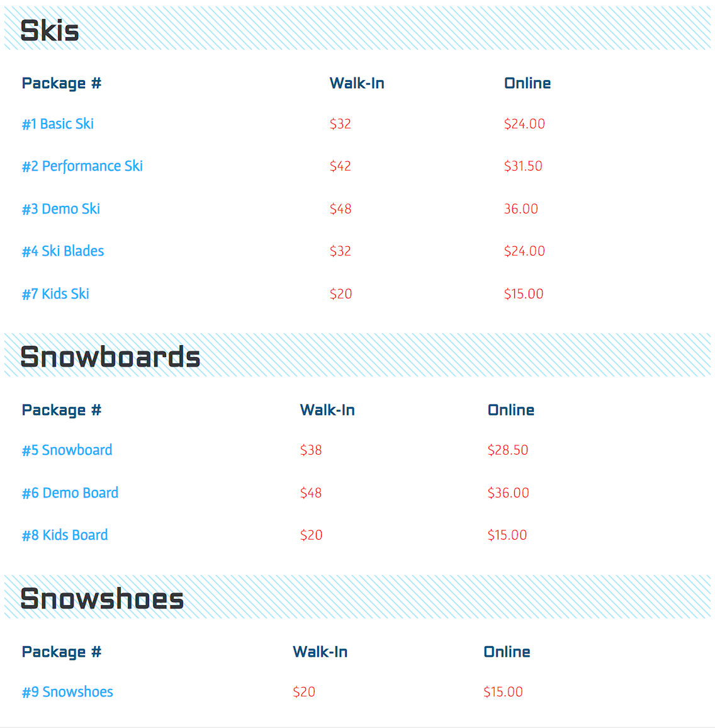Click the Online column header under Skis
Screen dimensions: 715x728
click(x=527, y=83)
